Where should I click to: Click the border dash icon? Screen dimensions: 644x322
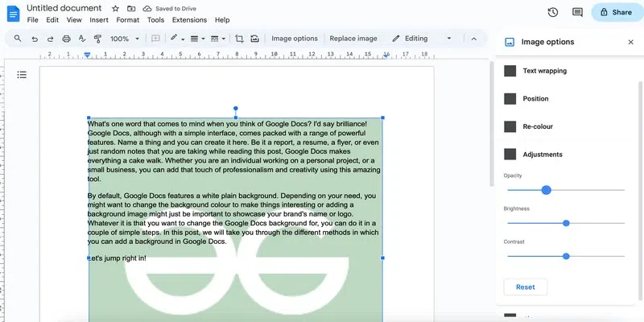[x=214, y=39]
